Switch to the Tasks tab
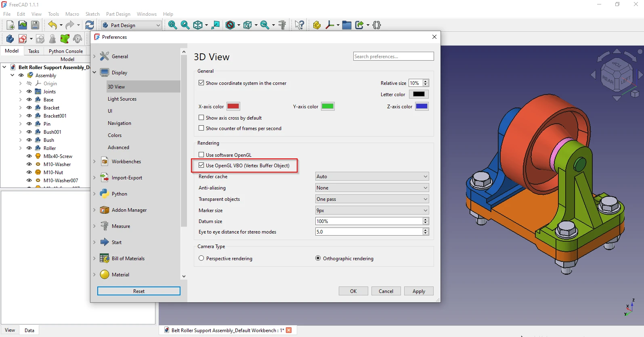 click(x=34, y=51)
